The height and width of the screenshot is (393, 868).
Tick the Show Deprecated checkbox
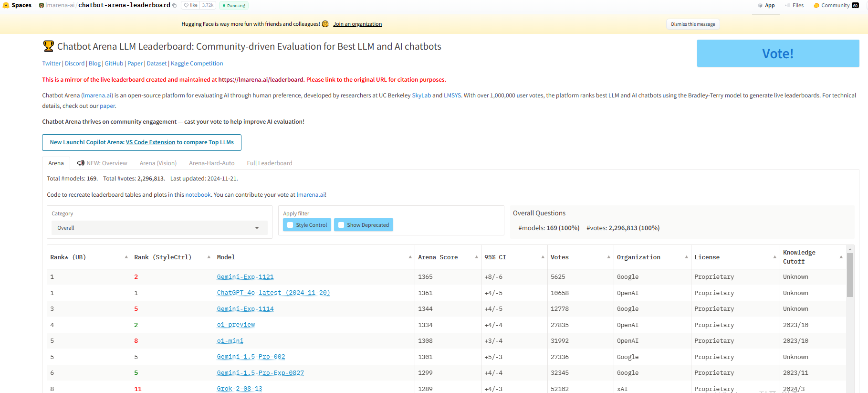341,225
